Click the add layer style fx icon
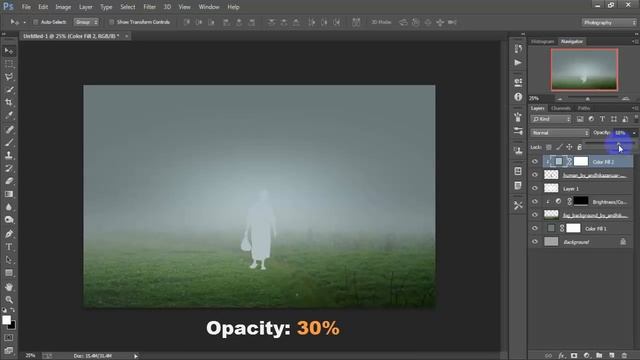This screenshot has width=640, height=360. click(x=562, y=356)
